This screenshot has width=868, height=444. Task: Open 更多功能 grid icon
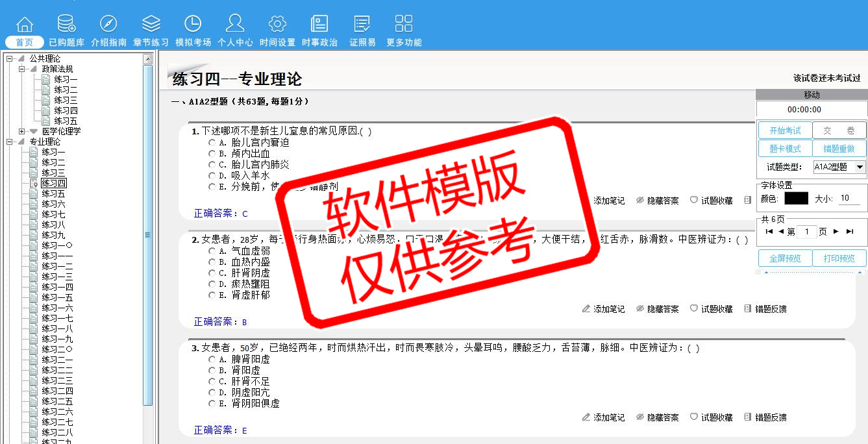[404, 24]
